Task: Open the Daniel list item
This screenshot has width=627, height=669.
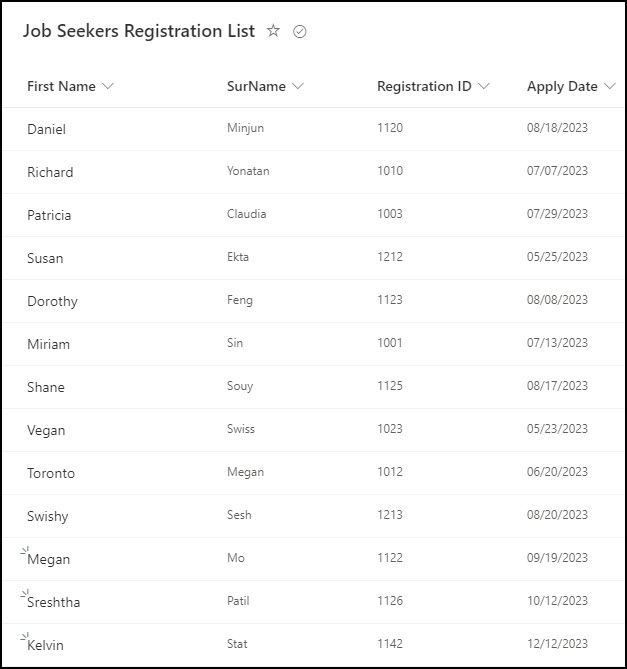Action: [x=46, y=129]
